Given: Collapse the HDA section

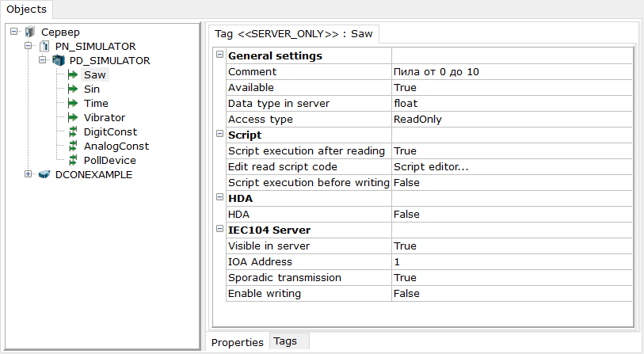Looking at the screenshot, I should point(219,197).
